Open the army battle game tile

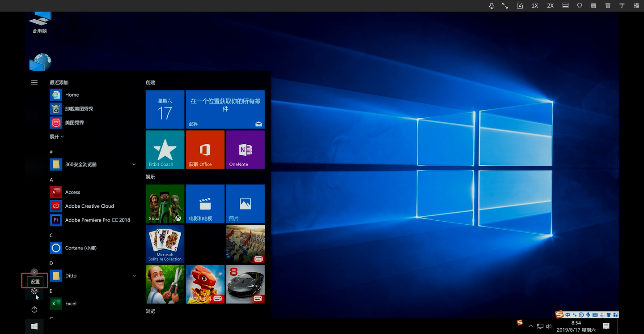(x=246, y=244)
